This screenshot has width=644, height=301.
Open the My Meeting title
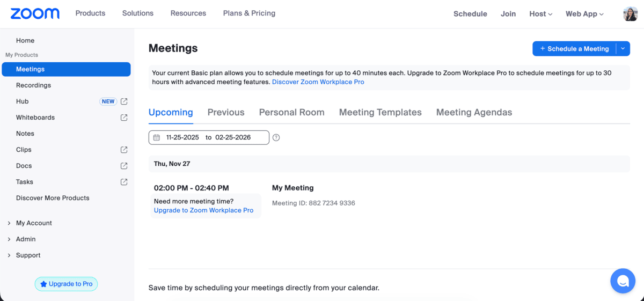click(293, 188)
